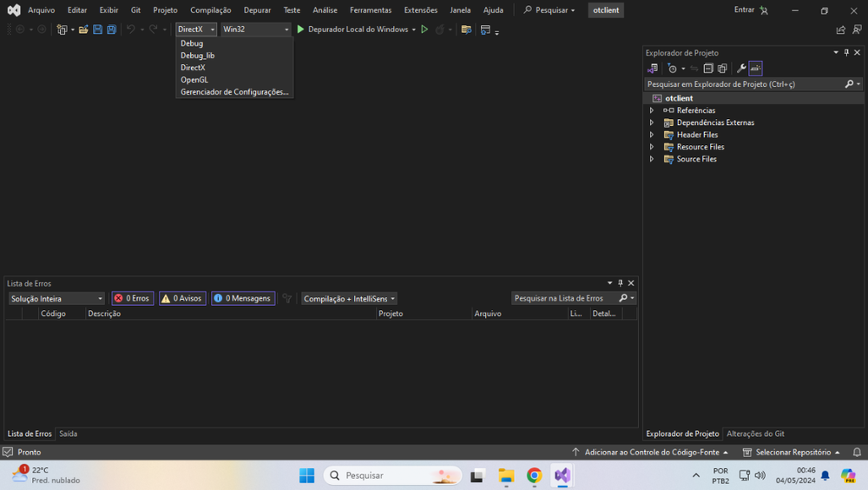The width and height of the screenshot is (868, 490).
Task: Open the Solução Inteira scope dropdown
Action: pos(56,298)
